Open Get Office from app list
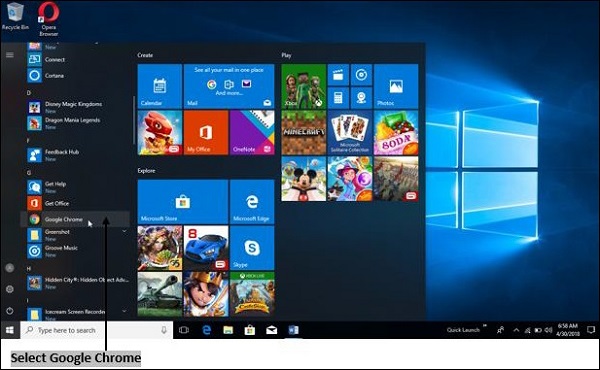This screenshot has width=600, height=370. coord(75,203)
